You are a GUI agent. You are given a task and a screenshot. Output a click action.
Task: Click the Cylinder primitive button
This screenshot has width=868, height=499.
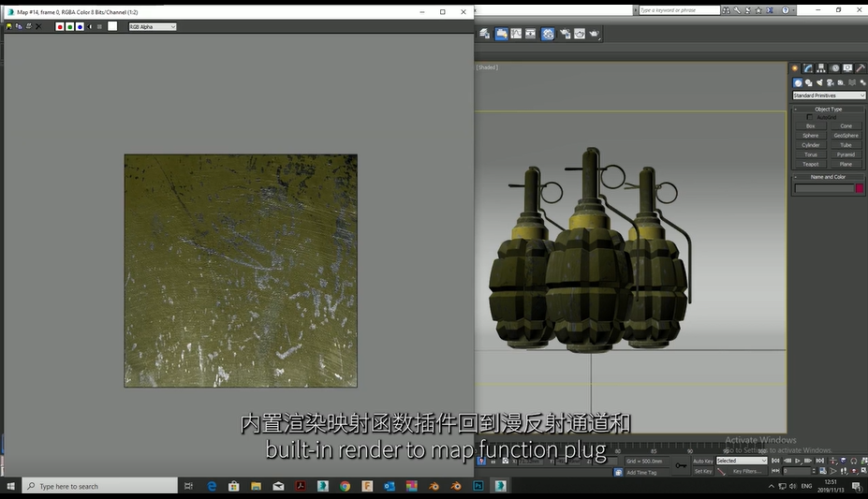tap(811, 145)
